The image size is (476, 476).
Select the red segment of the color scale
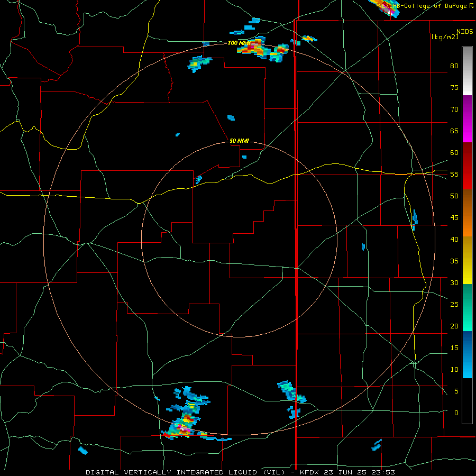point(467,166)
